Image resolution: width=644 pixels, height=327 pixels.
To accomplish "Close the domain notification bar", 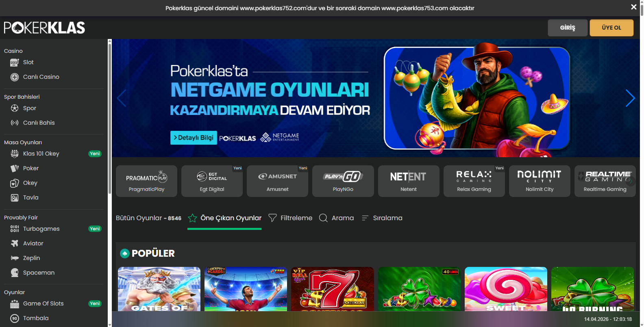I will click(633, 7).
